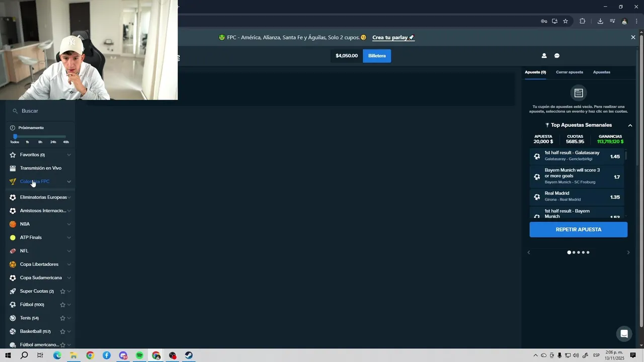
Task: Expand NFL chevron
Action: (69, 251)
